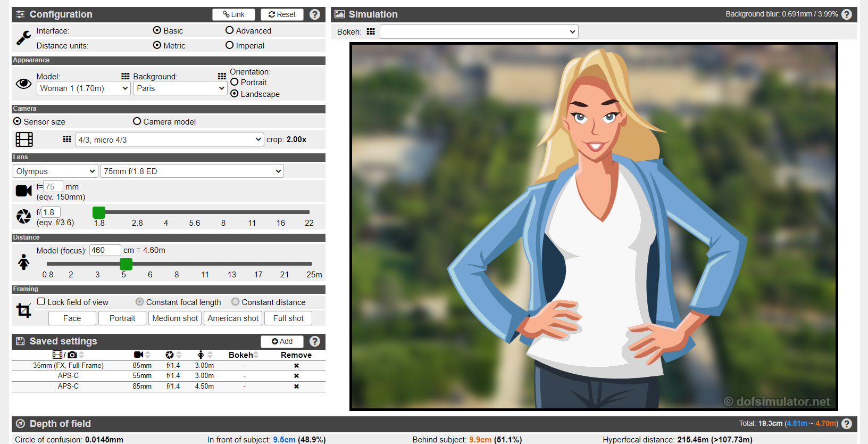Remove the APS-C 55mm saved setting
Viewport: 868px width, 444px height.
click(x=296, y=376)
